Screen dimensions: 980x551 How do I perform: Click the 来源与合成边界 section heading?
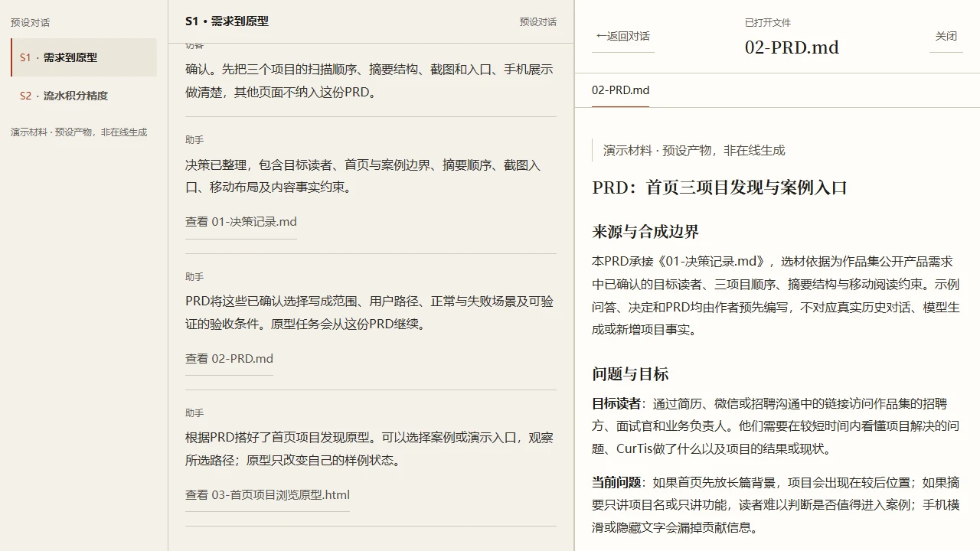[x=645, y=232]
